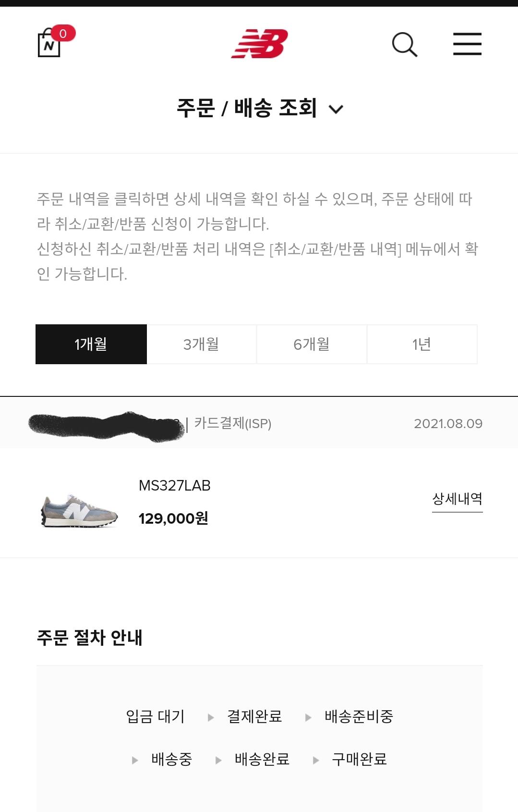The image size is (518, 812).
Task: Open the 상세내역 order details link
Action: coord(457,499)
